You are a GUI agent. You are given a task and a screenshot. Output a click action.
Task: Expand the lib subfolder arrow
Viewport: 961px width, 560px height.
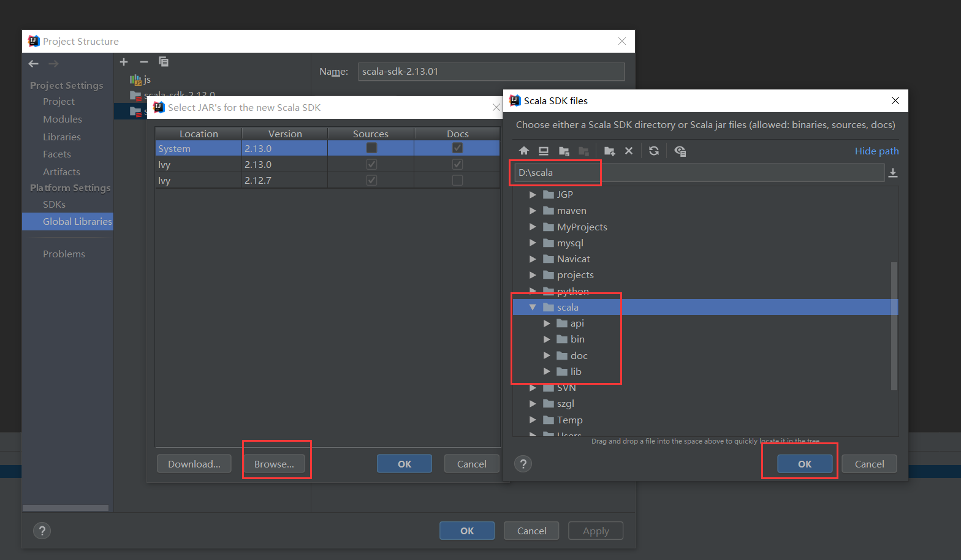[547, 371]
